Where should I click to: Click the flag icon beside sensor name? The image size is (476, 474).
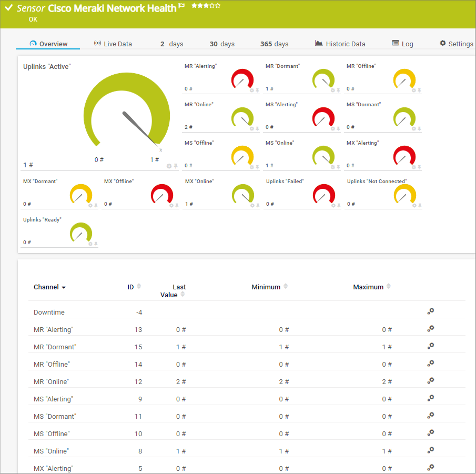pyautogui.click(x=182, y=6)
